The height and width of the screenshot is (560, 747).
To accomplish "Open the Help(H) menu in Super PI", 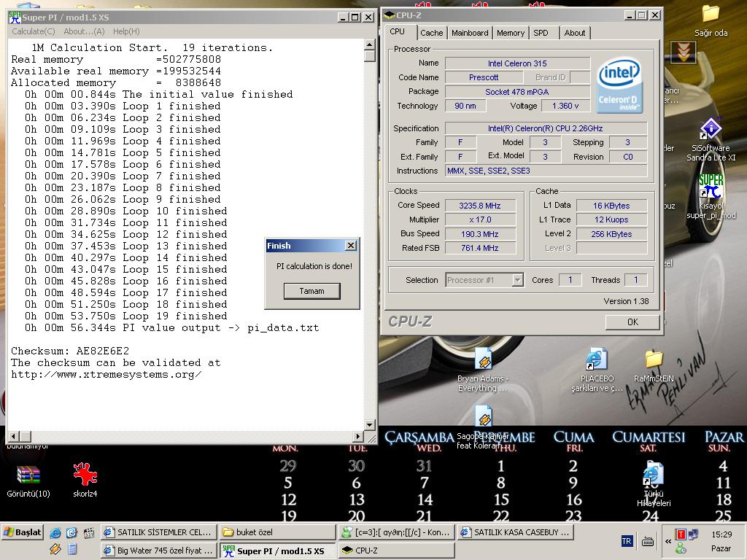I will 125,31.
